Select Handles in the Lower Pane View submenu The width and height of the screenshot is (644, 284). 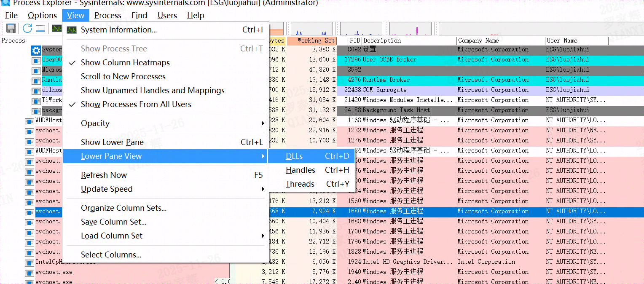(311, 170)
